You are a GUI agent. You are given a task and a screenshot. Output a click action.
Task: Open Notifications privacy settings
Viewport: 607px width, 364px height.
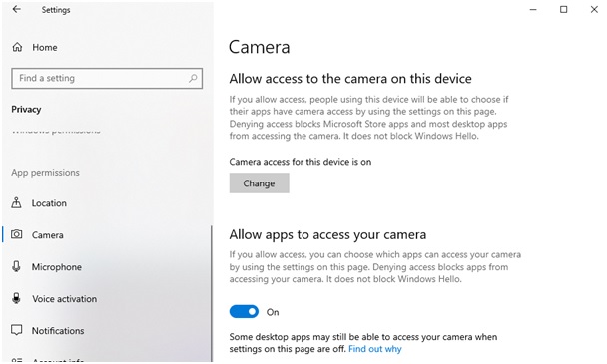[x=58, y=331]
